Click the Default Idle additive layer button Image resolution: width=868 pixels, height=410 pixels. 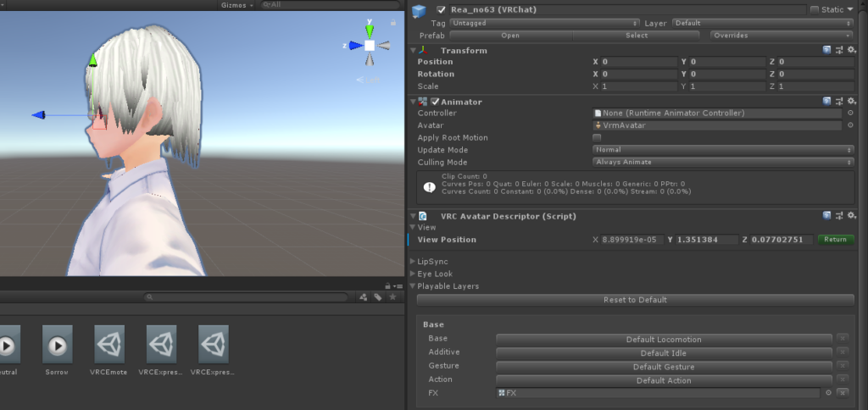pyautogui.click(x=664, y=353)
